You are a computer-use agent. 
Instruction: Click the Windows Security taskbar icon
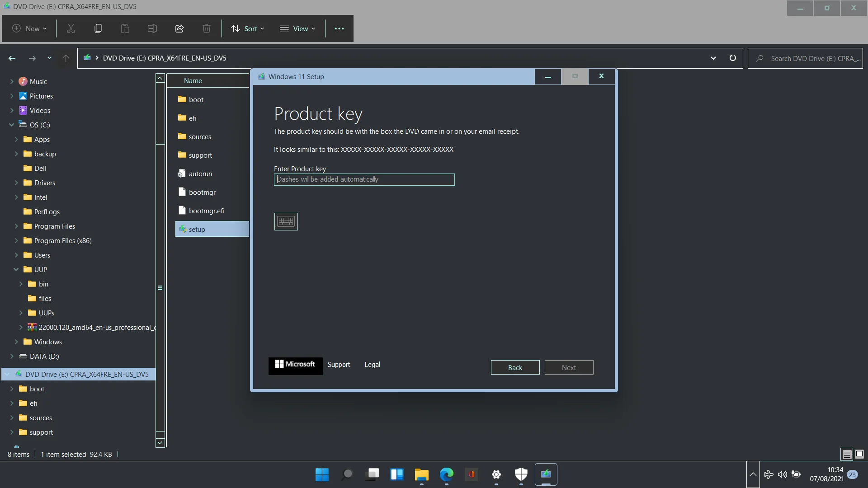click(521, 474)
